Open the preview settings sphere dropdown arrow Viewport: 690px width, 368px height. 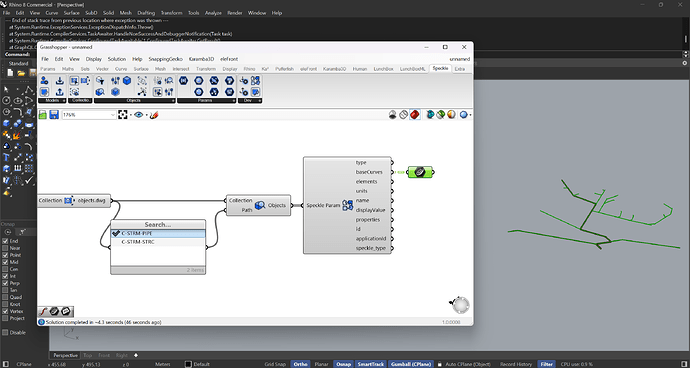click(470, 115)
